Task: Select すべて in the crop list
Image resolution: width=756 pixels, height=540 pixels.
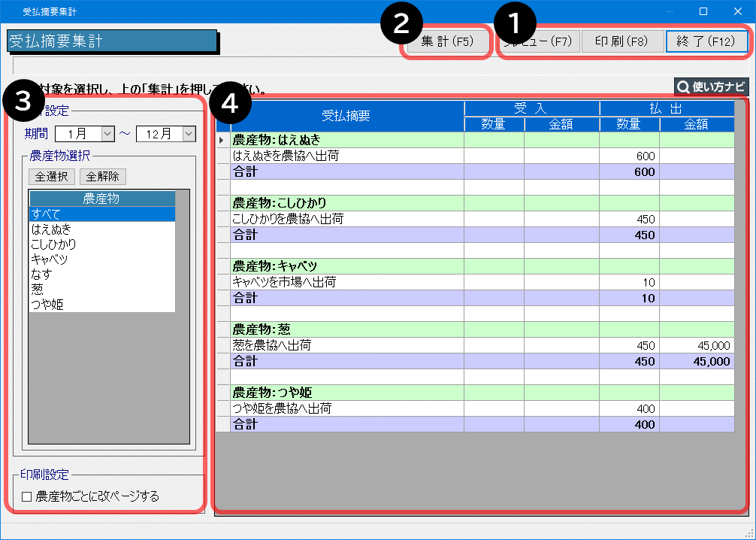Action: [x=101, y=214]
